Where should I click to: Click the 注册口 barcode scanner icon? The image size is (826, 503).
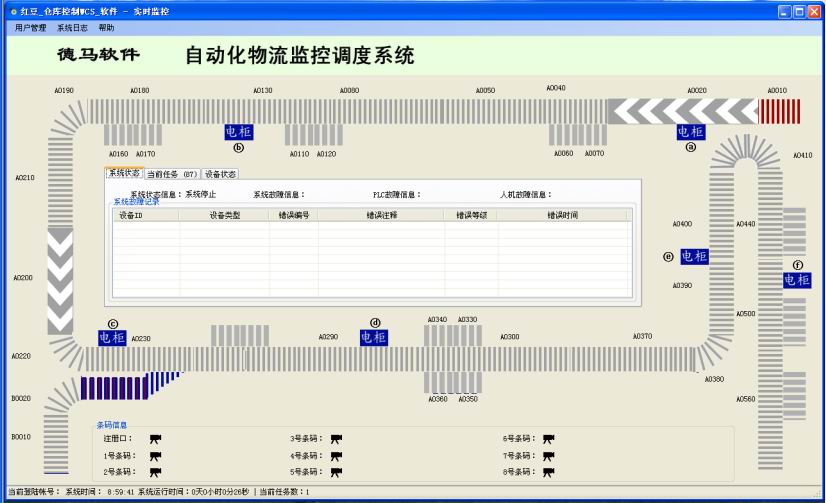coord(155,439)
